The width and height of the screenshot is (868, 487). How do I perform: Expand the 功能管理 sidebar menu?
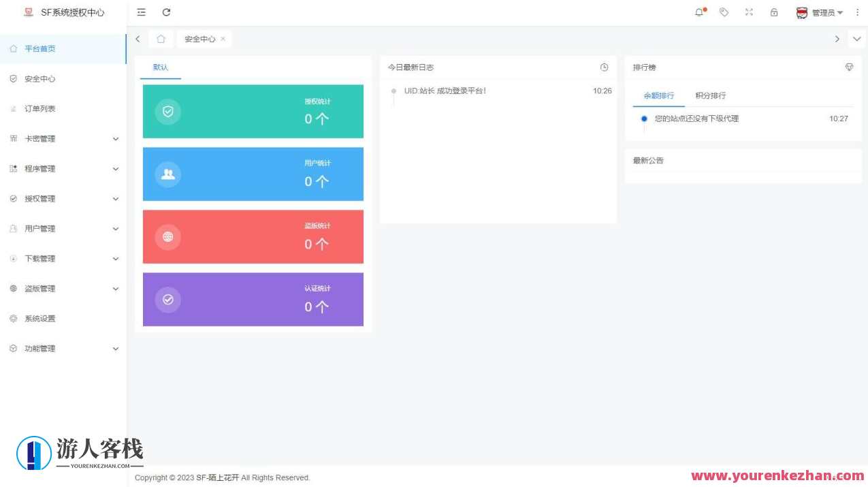coord(39,348)
